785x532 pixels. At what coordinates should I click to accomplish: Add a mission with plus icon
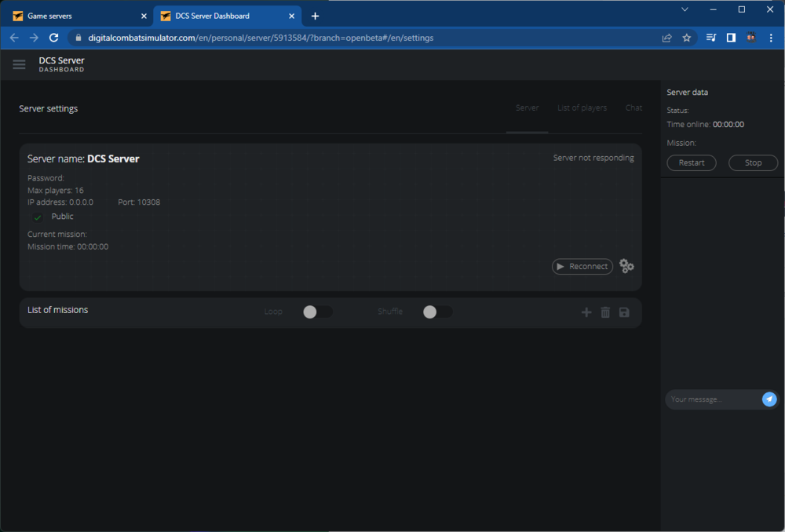(586, 312)
